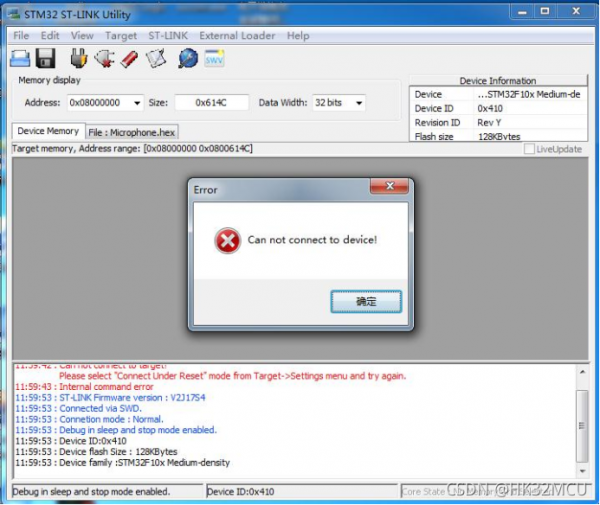
Task: Click the Save file floppy icon
Action: pyautogui.click(x=46, y=59)
